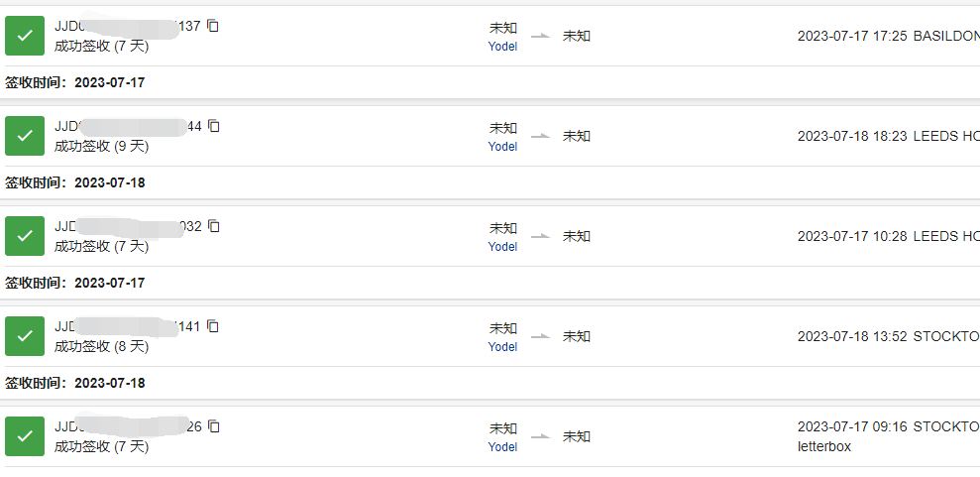The width and height of the screenshot is (980, 477).
Task: Copy the tracking number ending in 26
Action: point(214,426)
